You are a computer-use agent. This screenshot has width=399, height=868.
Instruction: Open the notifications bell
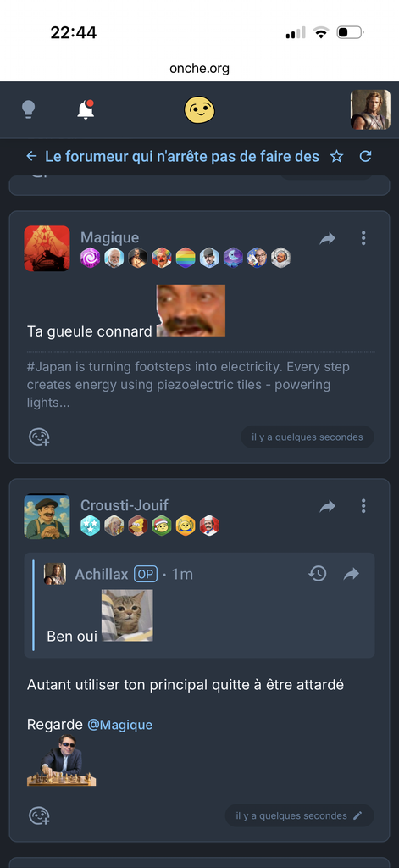[86, 109]
